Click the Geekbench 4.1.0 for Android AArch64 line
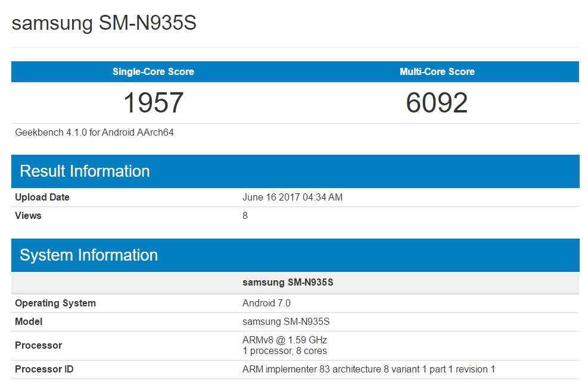The image size is (588, 382). (94, 132)
